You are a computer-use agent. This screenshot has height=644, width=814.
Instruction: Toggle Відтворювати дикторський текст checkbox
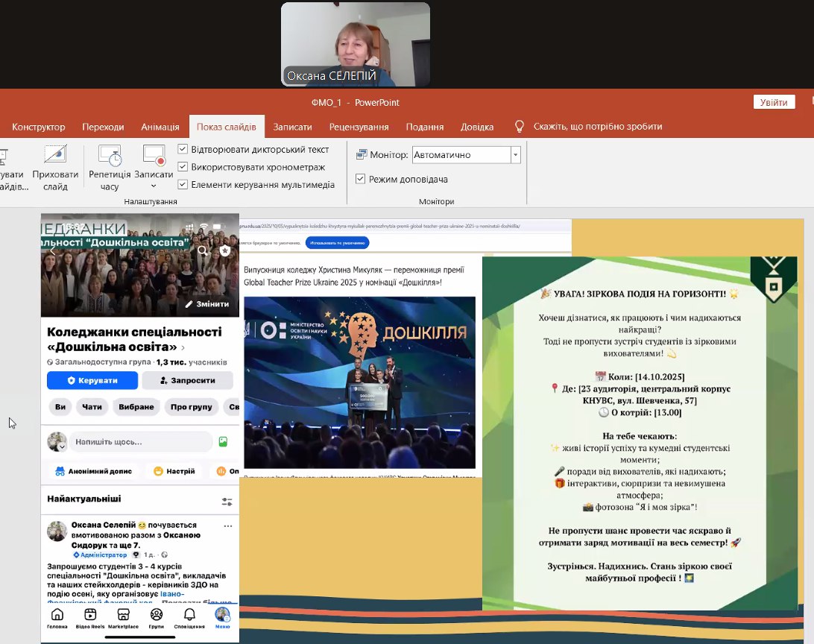click(183, 149)
